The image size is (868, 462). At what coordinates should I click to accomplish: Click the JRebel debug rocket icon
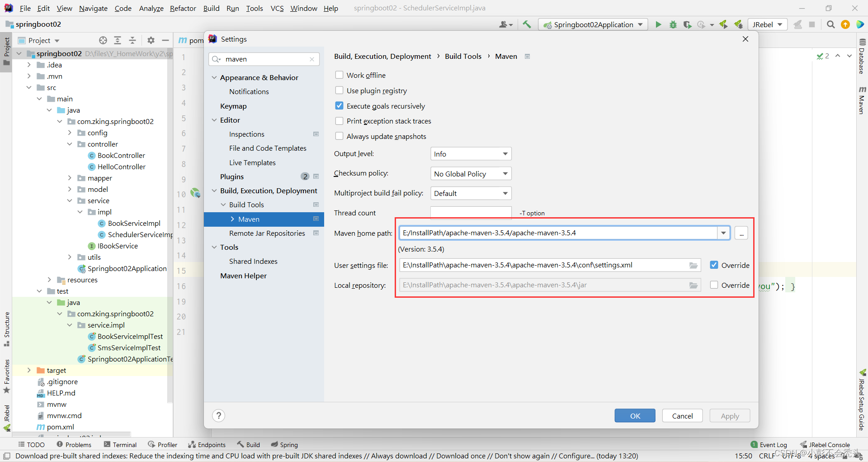[x=739, y=24]
